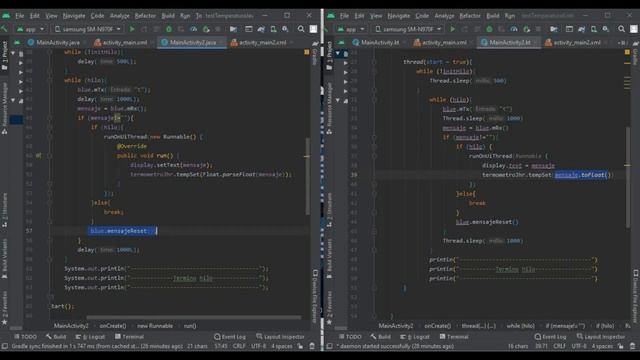Open Build panel in right window
Screen dimensions: 640x360
pos(380,337)
